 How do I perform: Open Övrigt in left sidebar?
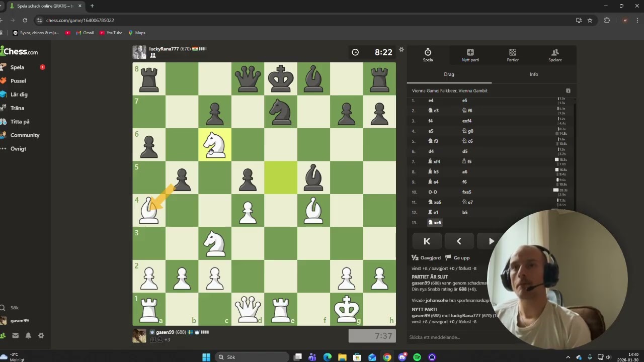point(18,149)
